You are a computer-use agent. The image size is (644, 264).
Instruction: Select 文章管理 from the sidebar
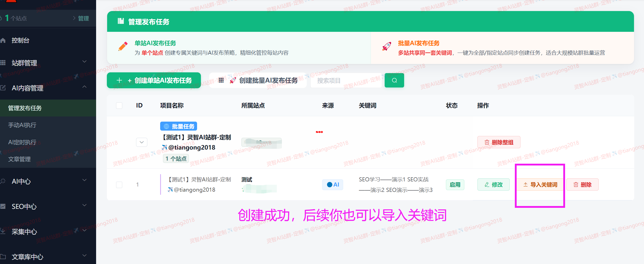pyautogui.click(x=19, y=159)
